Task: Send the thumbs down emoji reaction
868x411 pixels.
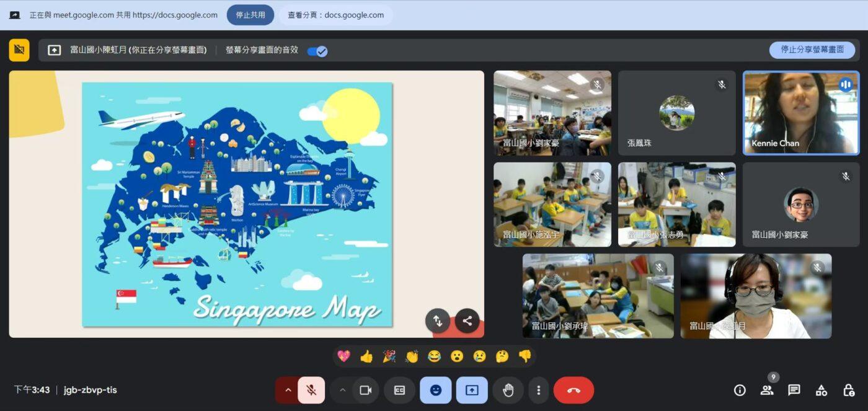Action: pyautogui.click(x=525, y=356)
